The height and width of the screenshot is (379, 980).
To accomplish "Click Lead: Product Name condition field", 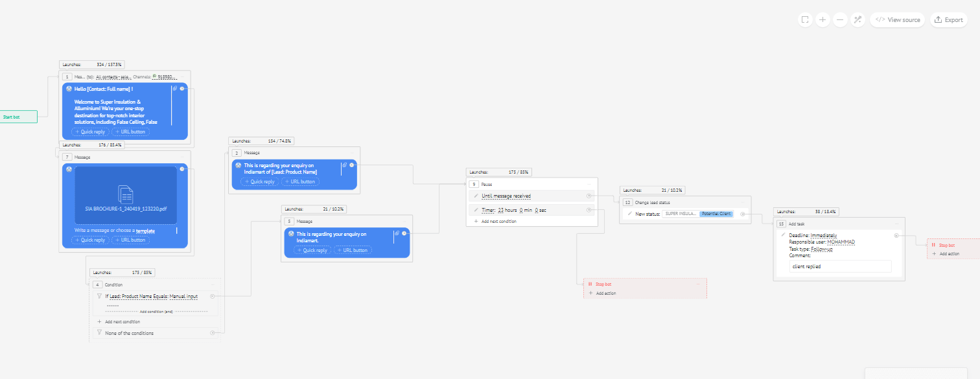I will point(132,296).
